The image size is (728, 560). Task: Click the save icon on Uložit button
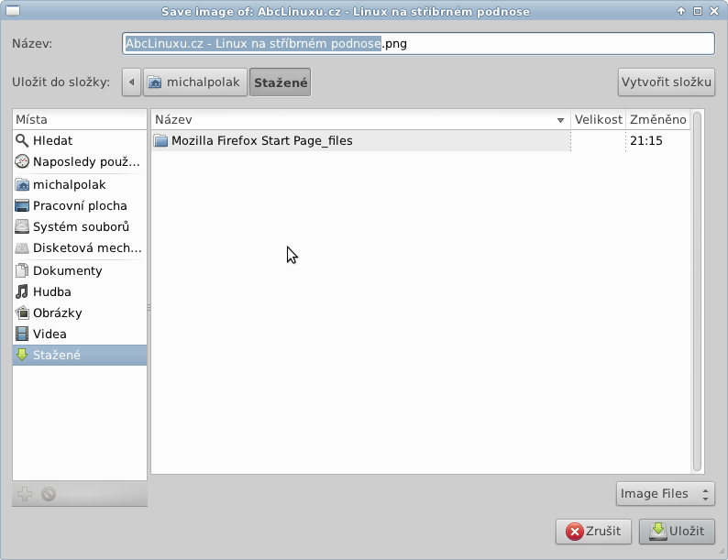[658, 532]
